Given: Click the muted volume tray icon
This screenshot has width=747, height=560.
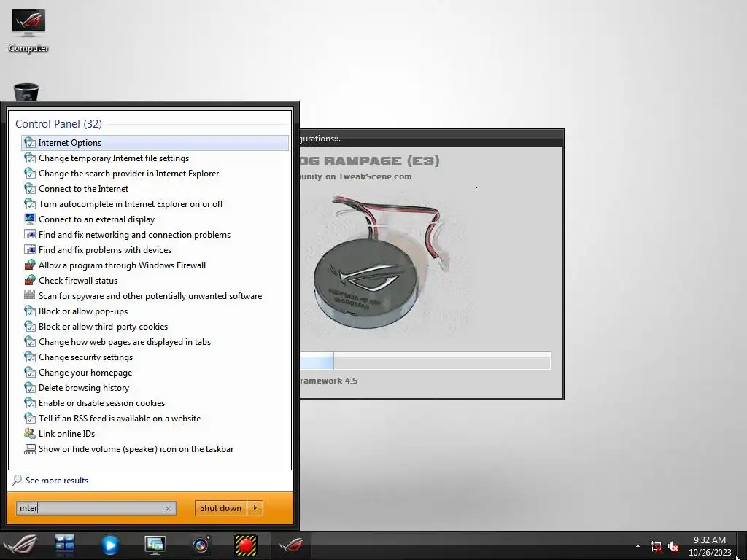Looking at the screenshot, I should (x=673, y=547).
